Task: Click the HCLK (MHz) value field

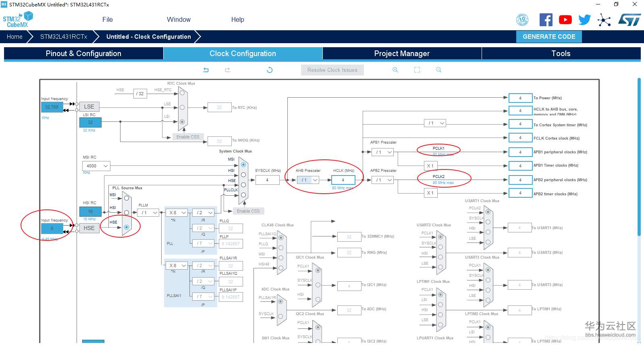Action: click(343, 180)
